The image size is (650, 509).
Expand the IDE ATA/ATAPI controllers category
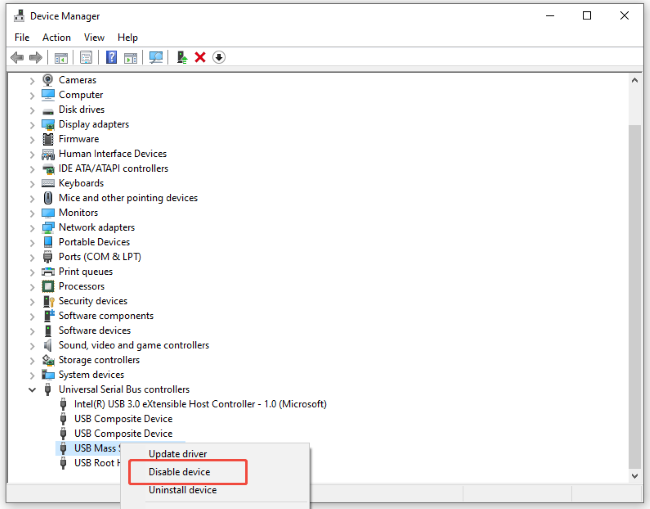coord(32,169)
